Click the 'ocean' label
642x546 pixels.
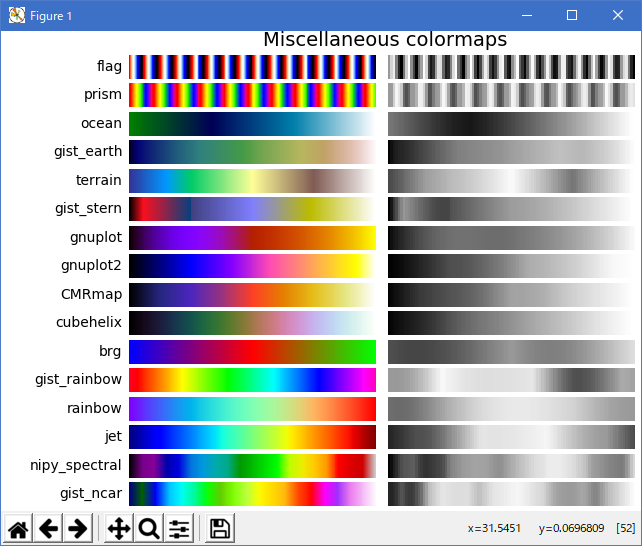[102, 123]
